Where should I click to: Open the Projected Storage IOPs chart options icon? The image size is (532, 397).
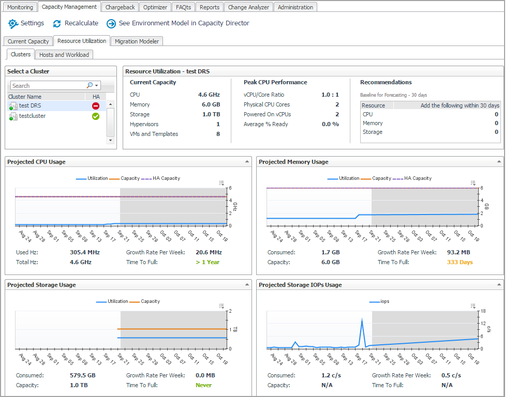[473, 306]
